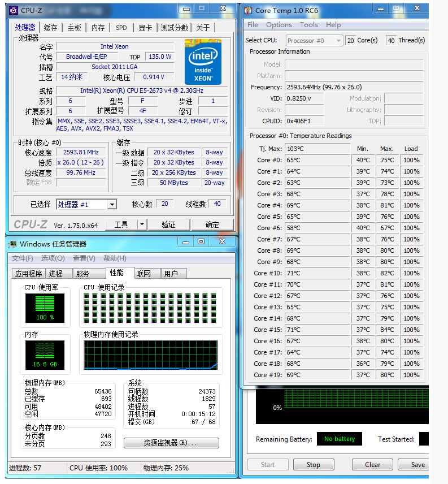The image size is (448, 484).
Task: Click the Core #0 temperature 65°C
Action: pos(317,160)
